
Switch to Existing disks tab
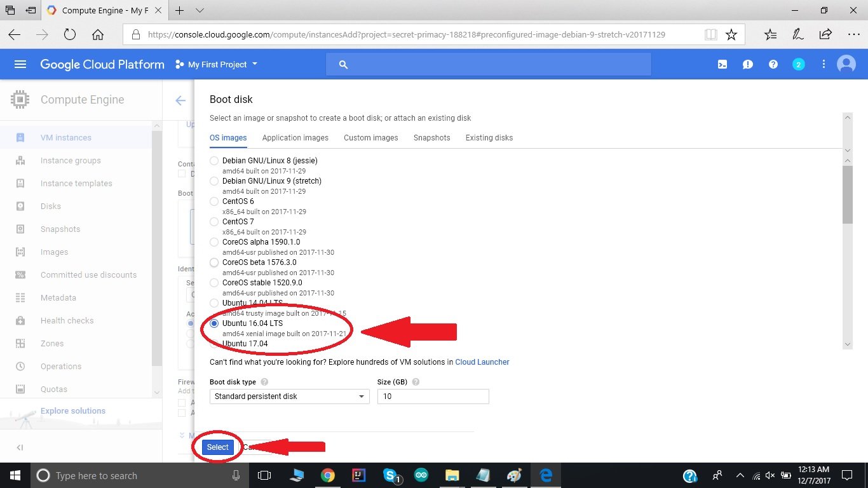point(489,138)
